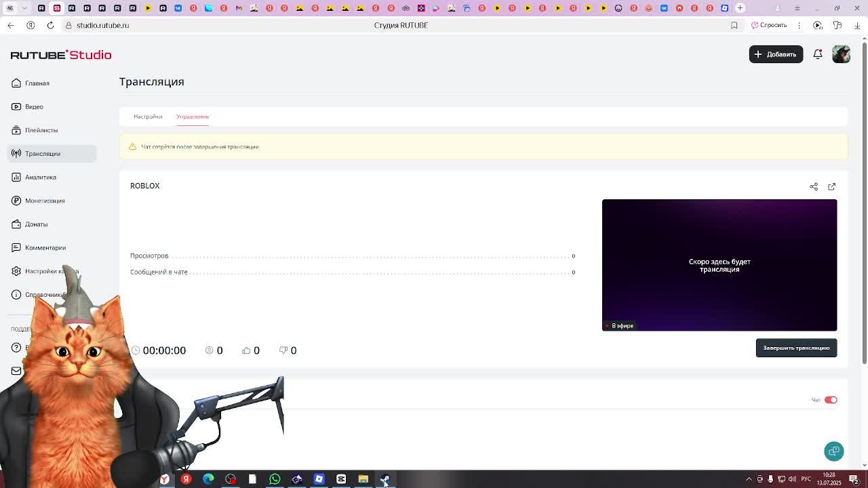Click the stream preview player
The image size is (868, 488).
point(719,265)
